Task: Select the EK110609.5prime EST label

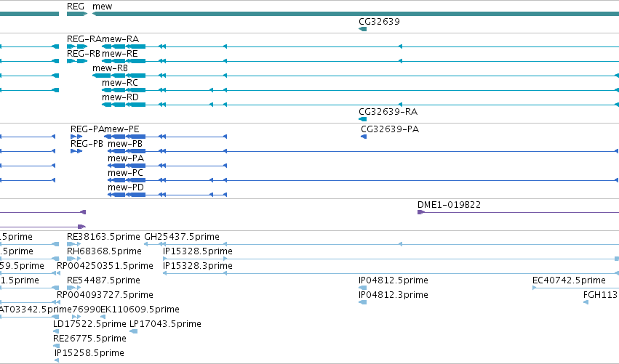Action: 140,310
